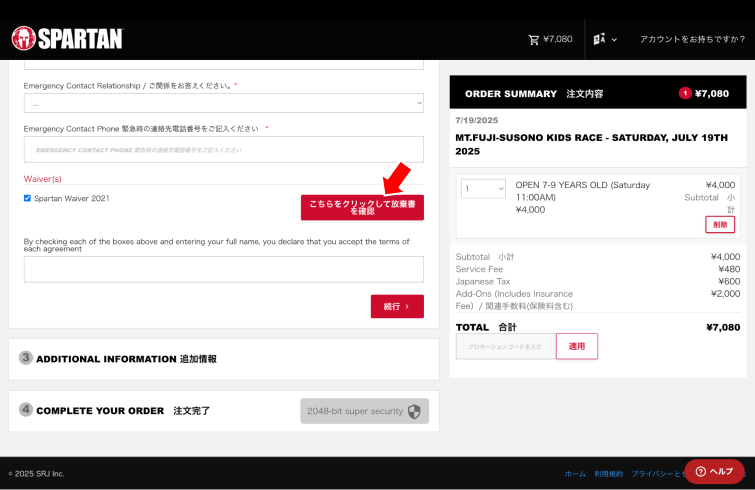The image size is (755, 490).
Task: Click the Spartan helmet logo
Action: (24, 38)
